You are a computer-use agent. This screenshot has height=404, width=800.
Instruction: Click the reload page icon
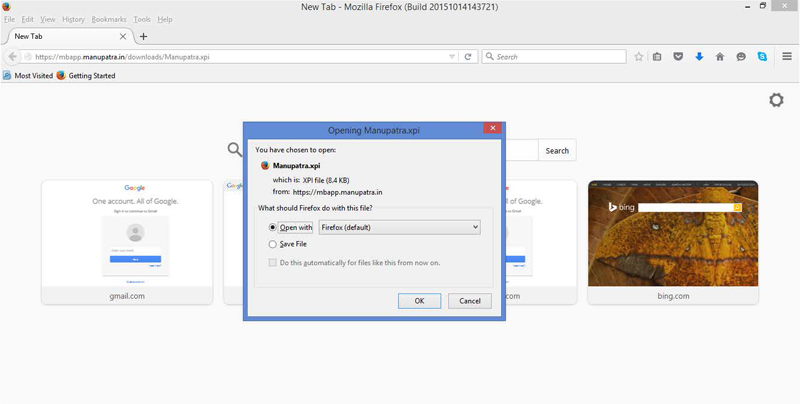coord(467,57)
